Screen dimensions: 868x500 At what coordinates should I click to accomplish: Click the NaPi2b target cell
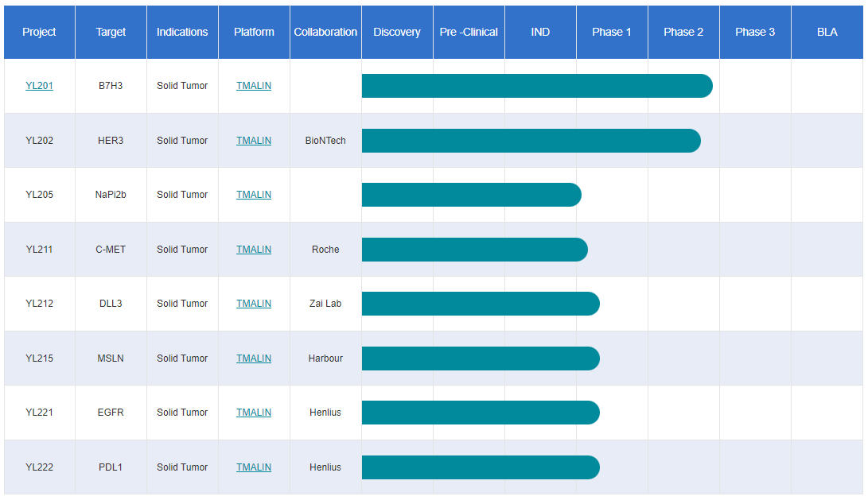point(111,195)
